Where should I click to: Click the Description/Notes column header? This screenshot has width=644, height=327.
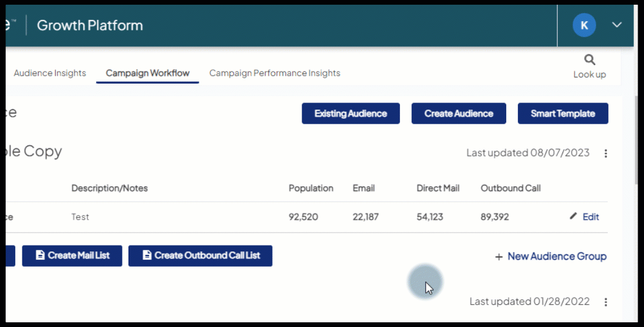(110, 188)
